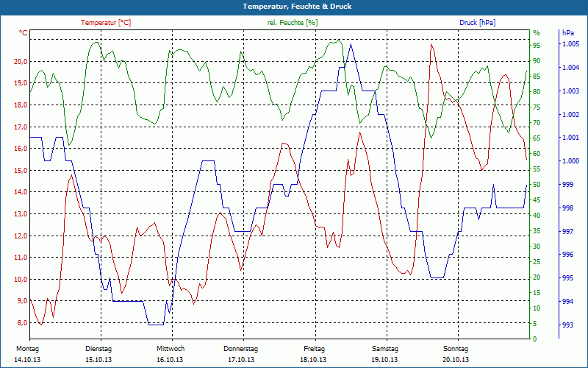Click the "15" humidity axis value

point(537,292)
